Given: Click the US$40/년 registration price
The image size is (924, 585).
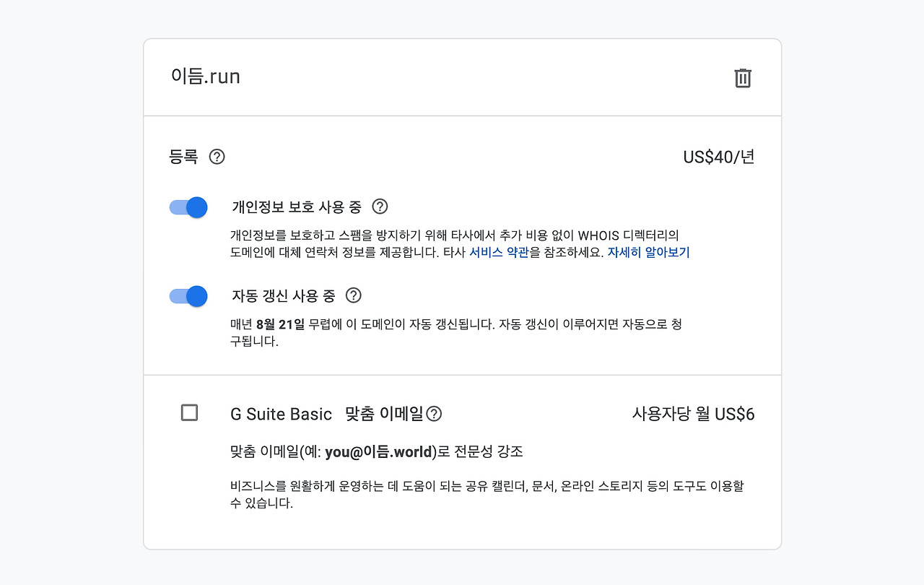Looking at the screenshot, I should tap(719, 157).
